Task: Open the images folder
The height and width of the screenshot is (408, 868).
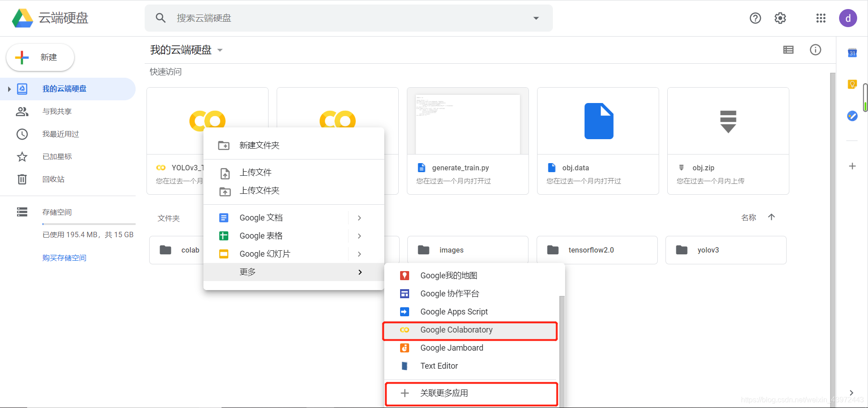Action: tap(468, 250)
